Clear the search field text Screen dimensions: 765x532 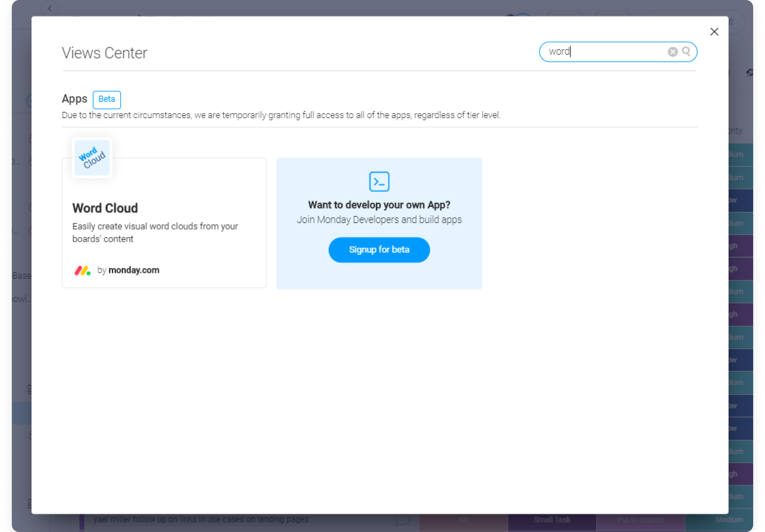pos(672,52)
